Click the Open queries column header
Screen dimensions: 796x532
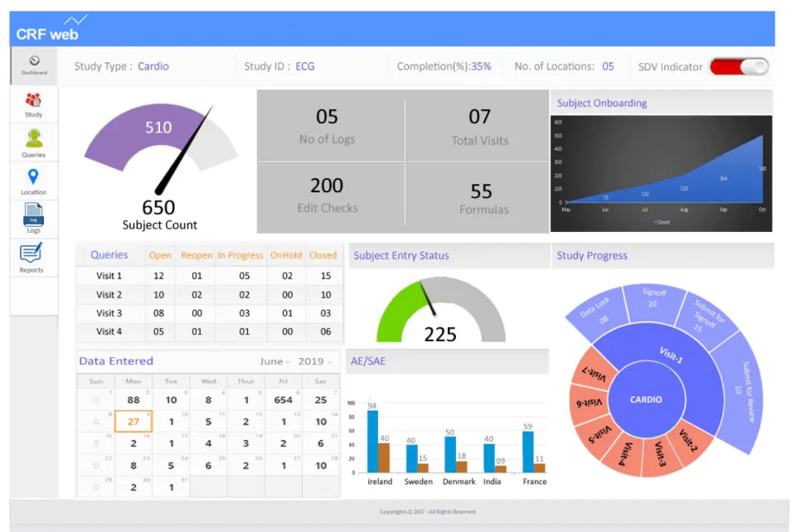click(x=160, y=255)
